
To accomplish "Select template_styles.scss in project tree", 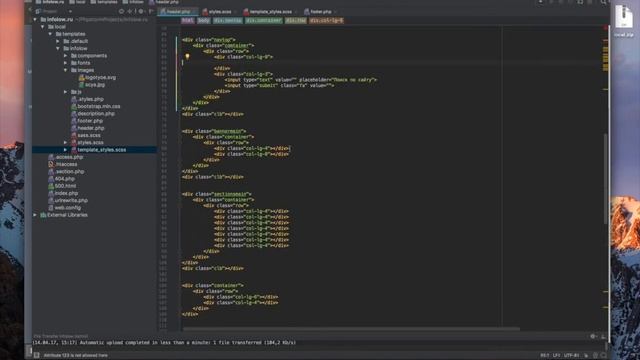I will click(98, 150).
